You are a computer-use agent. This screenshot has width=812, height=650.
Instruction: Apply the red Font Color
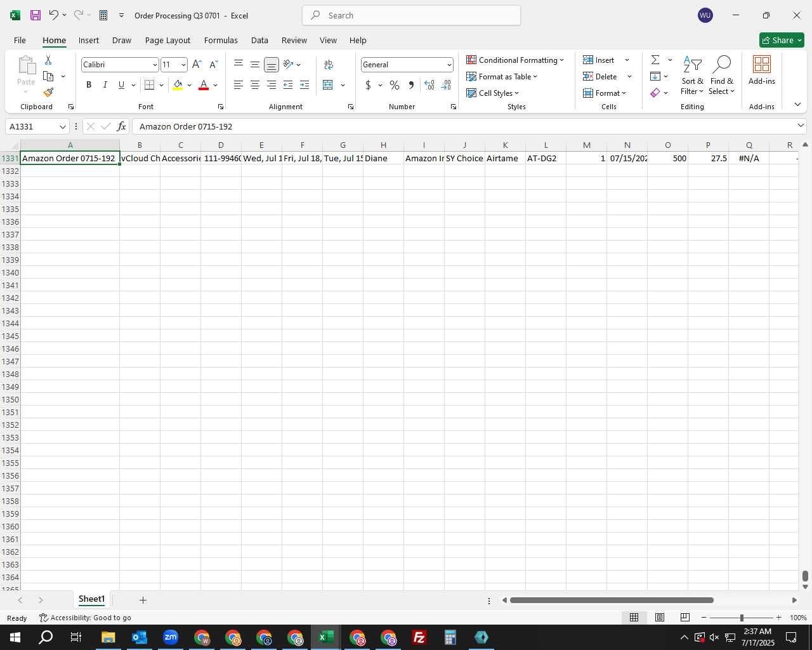coord(204,85)
